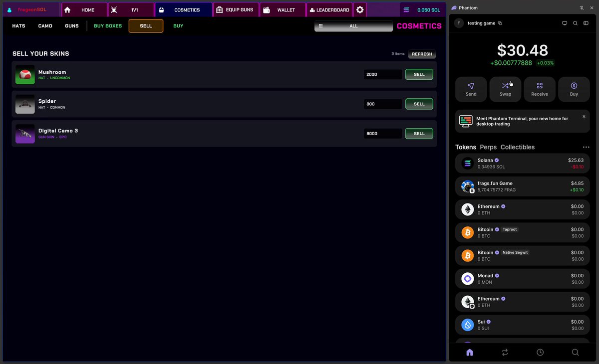Open activity history clock in bottom bar
Screen dimensions: 599x364
click(540, 353)
